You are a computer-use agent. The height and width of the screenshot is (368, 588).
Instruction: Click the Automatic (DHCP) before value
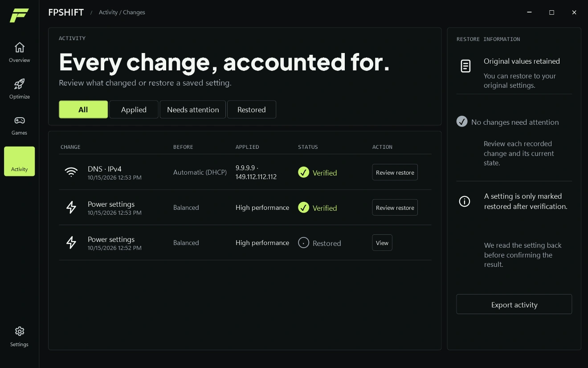point(200,172)
